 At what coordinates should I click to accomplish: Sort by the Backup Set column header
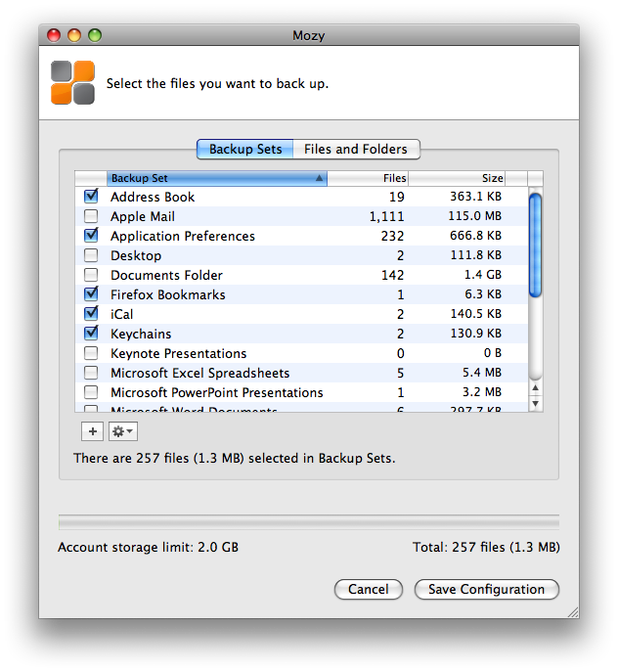(217, 178)
